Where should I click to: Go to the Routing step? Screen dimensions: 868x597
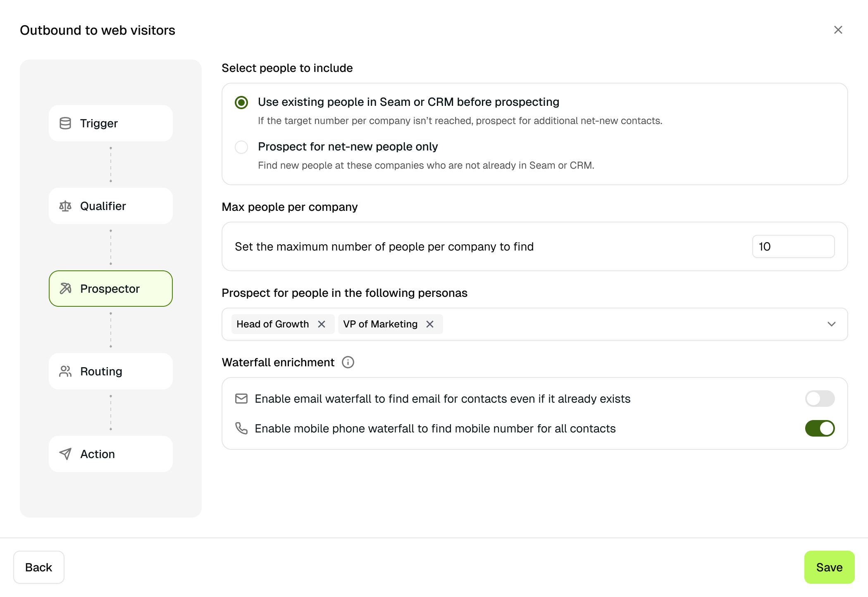(x=111, y=371)
